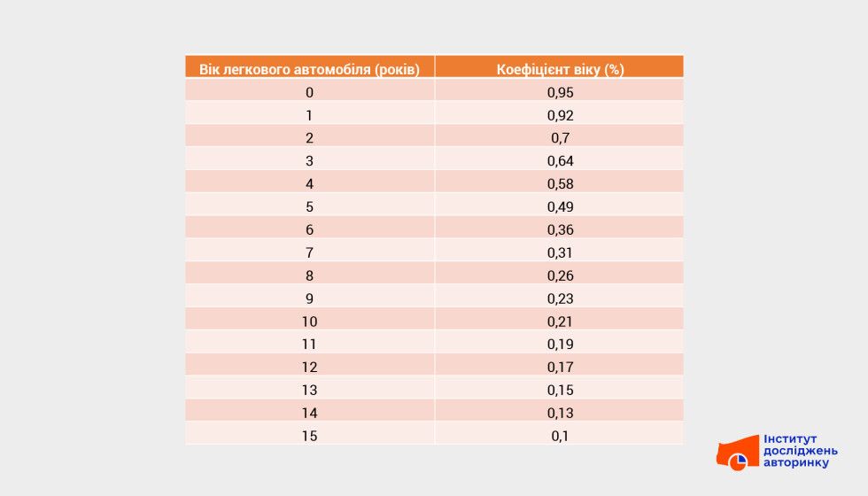Click the 0,7 coefficient cell
Screen dimensions: 868x496
(x=560, y=138)
